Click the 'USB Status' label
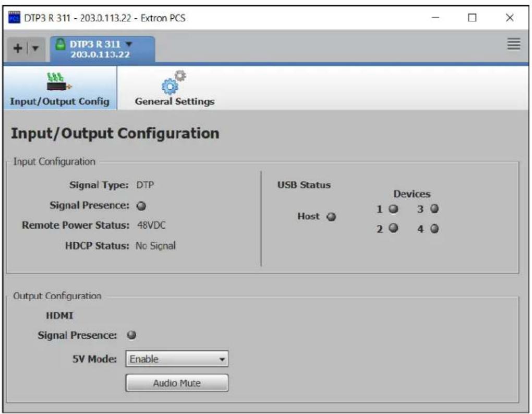 click(304, 185)
